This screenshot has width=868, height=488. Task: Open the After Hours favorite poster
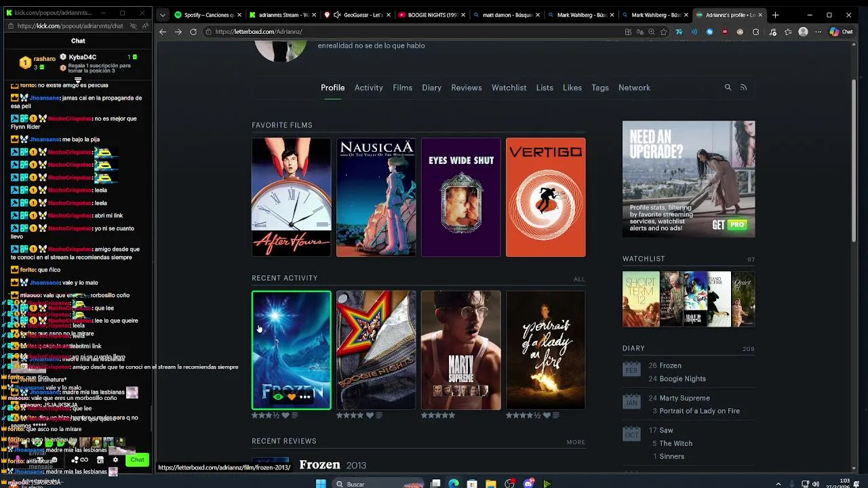coord(292,197)
